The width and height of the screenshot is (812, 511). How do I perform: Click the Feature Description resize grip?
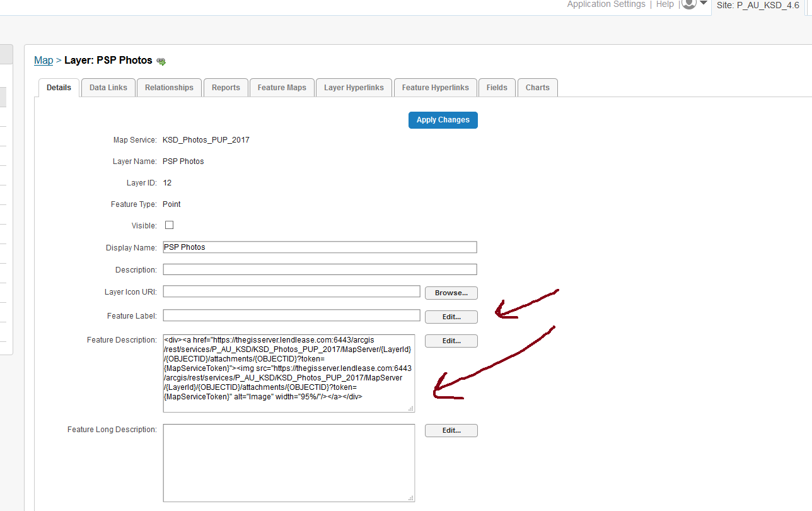click(411, 408)
